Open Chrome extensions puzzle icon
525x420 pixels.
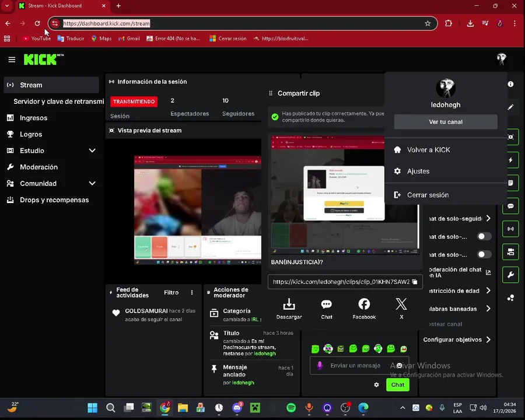449,23
